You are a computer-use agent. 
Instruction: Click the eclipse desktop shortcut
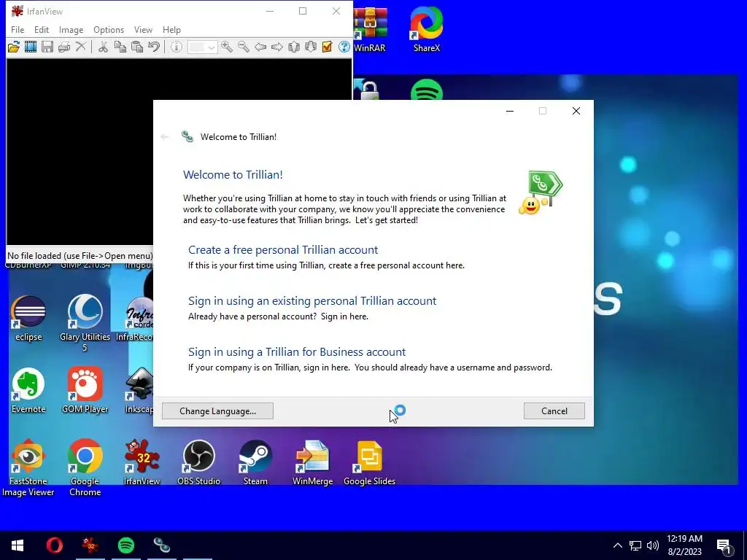28,318
